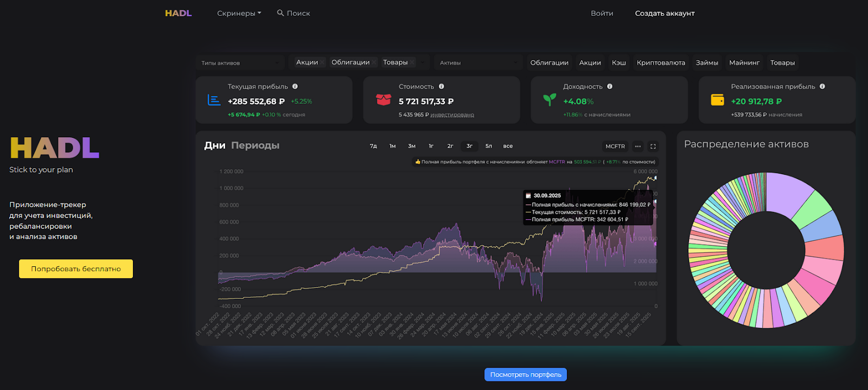Toggle the Криптовалюта asset filter
This screenshot has width=868, height=390.
[660, 63]
